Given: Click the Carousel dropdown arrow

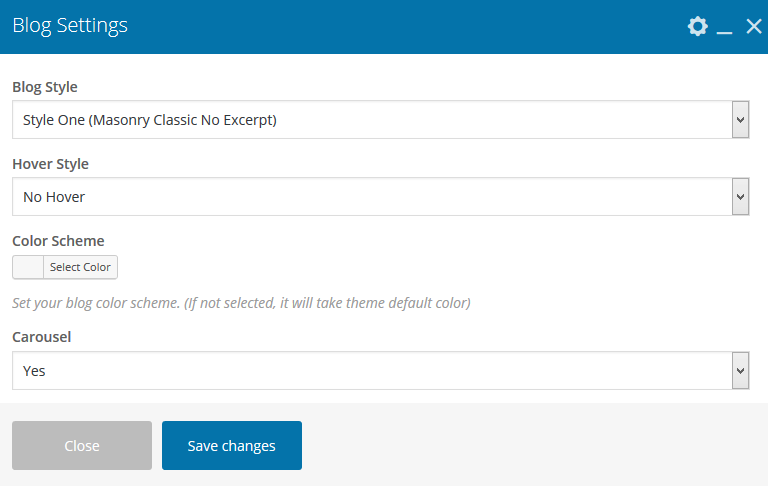Looking at the screenshot, I should point(740,370).
